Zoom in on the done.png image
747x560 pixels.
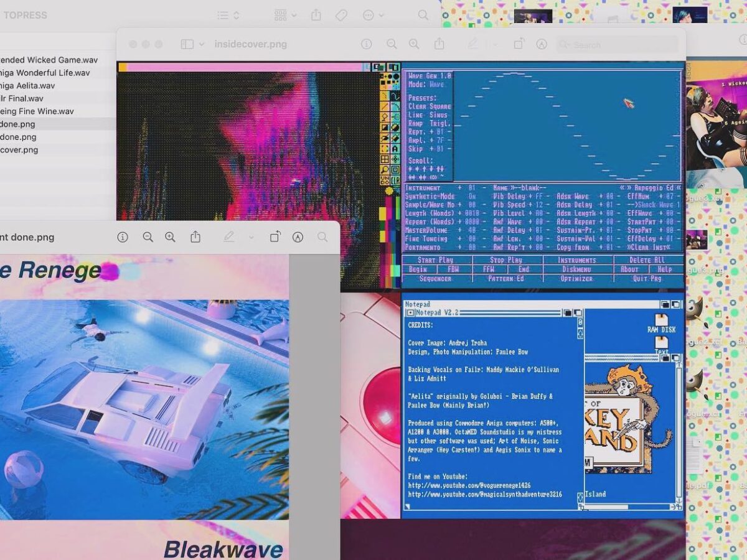(170, 237)
